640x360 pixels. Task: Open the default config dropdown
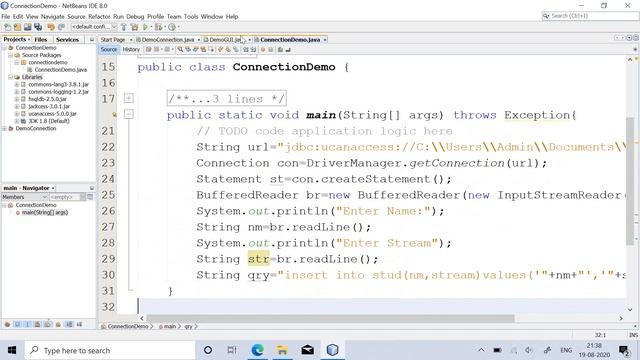point(94,27)
